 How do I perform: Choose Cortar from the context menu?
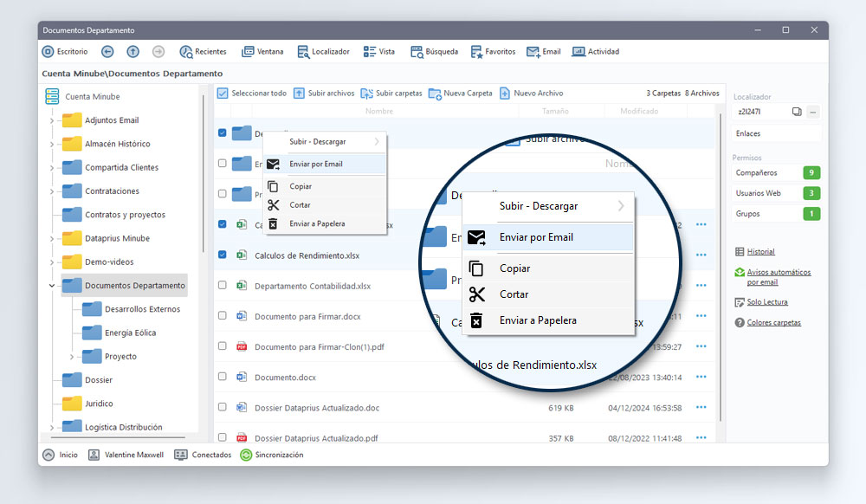coord(325,204)
